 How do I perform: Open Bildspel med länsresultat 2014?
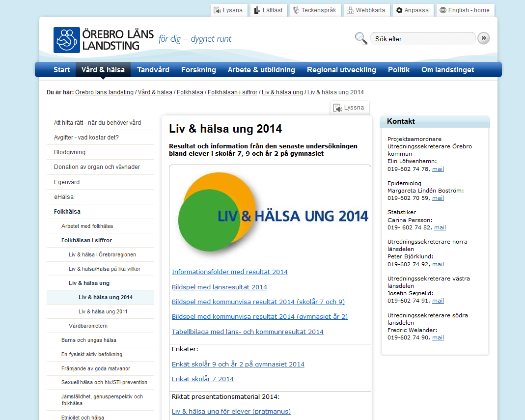coord(220,287)
